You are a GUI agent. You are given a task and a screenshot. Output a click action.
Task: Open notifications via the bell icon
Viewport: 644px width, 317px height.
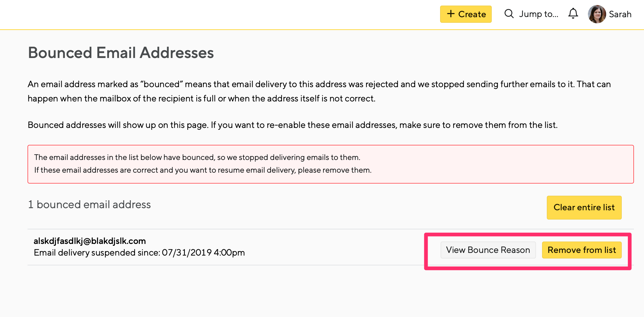pos(573,14)
